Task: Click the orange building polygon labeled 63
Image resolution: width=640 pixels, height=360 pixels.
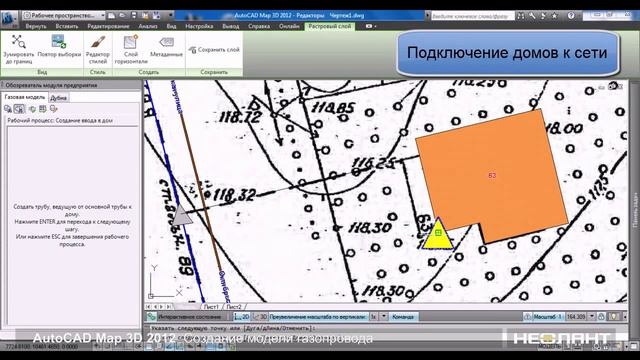Action: click(492, 176)
